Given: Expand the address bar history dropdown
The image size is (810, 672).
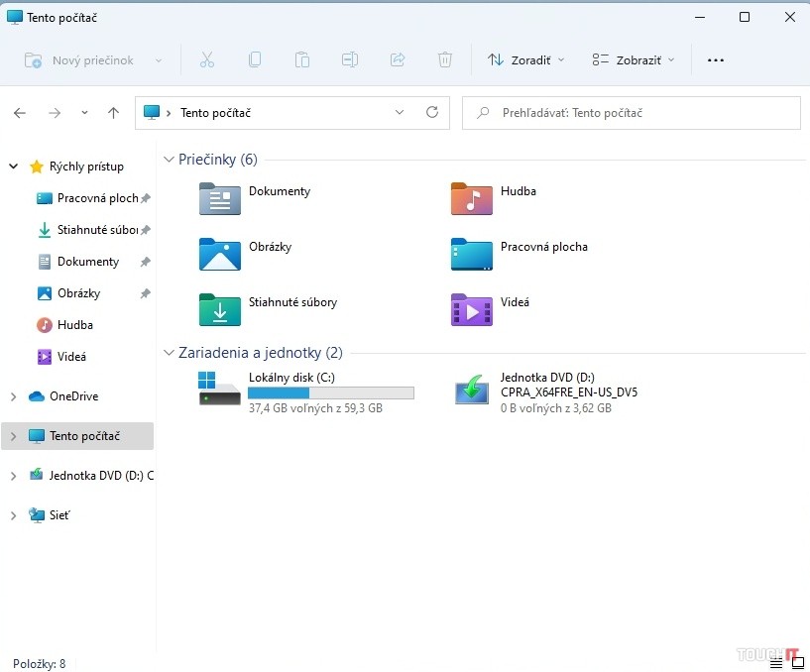Looking at the screenshot, I should point(400,113).
